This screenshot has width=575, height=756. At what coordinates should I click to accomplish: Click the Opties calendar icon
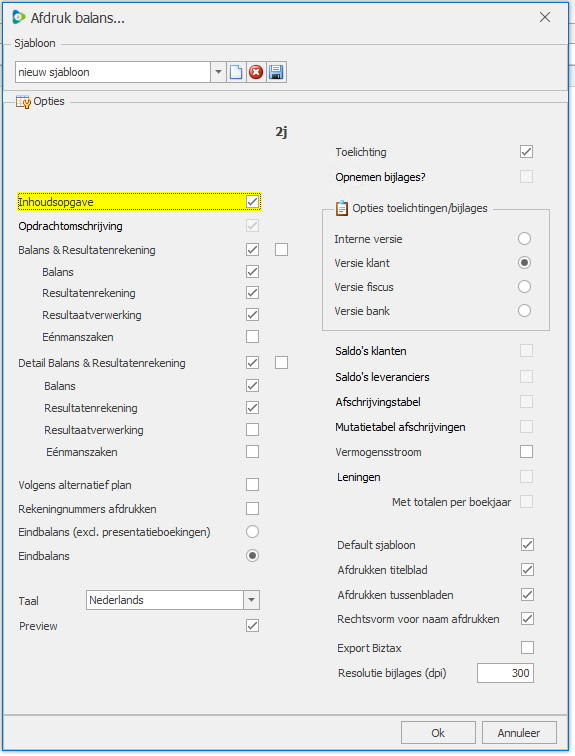(23, 102)
